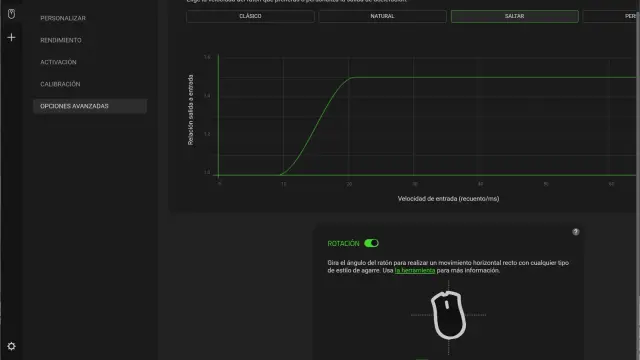
Task: Go to the Calibración section
Action: coord(60,84)
